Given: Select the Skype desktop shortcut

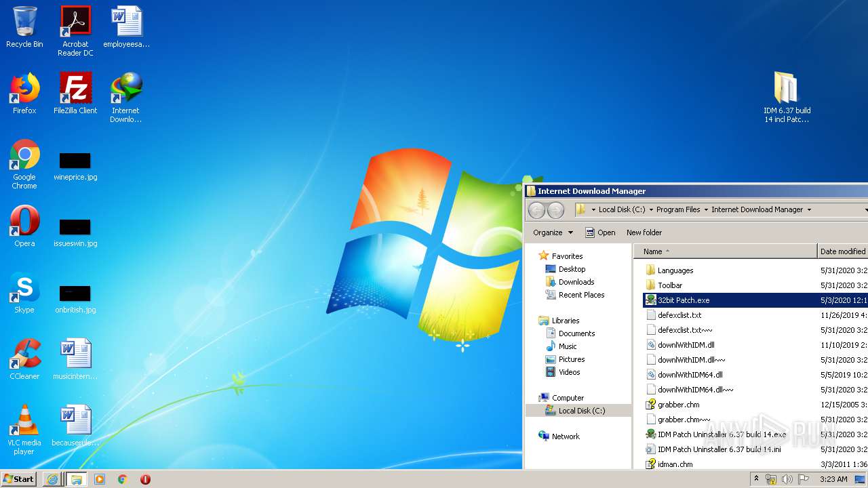Looking at the screenshot, I should 24,293.
